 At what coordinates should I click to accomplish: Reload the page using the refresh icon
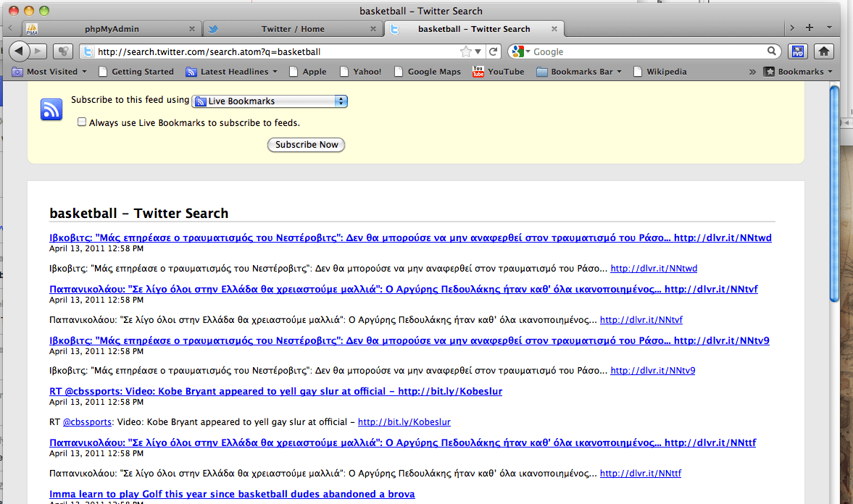(x=494, y=51)
